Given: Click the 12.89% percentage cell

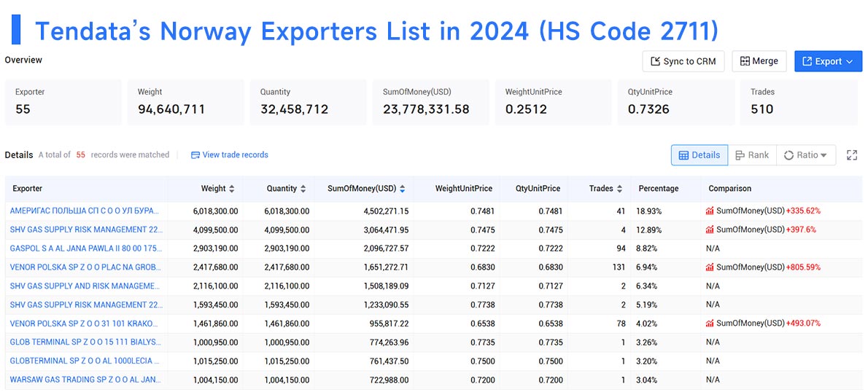Looking at the screenshot, I should pyautogui.click(x=648, y=230).
